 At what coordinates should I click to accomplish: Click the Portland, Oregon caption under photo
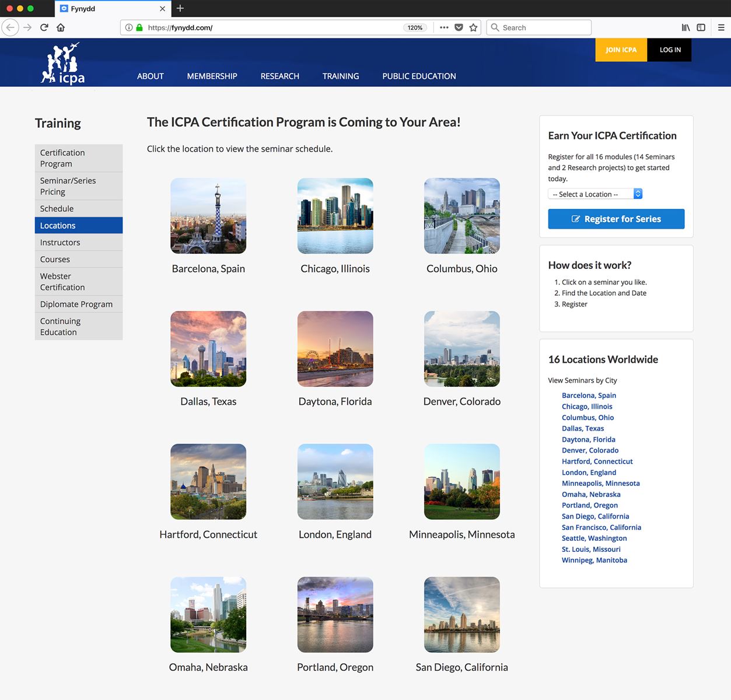pyautogui.click(x=335, y=667)
